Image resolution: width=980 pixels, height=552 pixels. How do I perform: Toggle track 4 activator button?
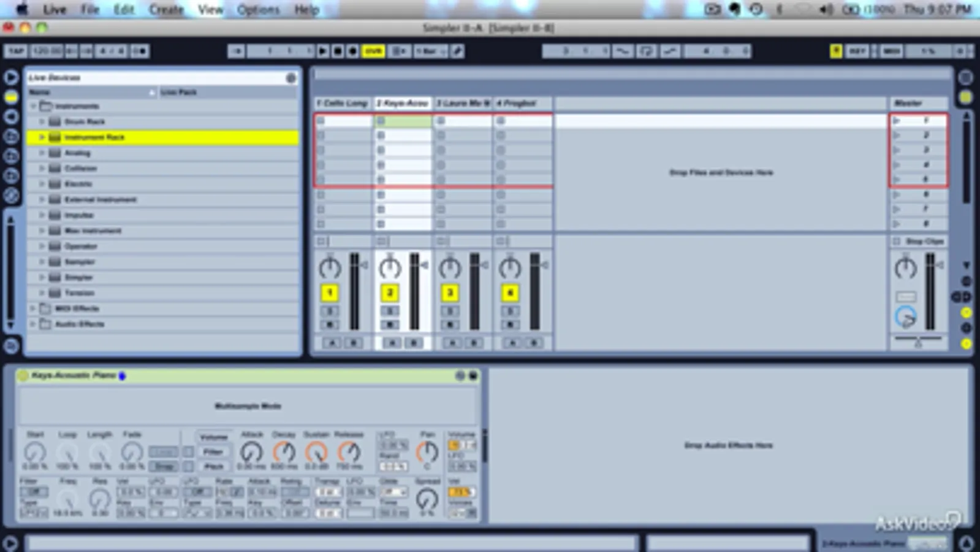click(510, 293)
